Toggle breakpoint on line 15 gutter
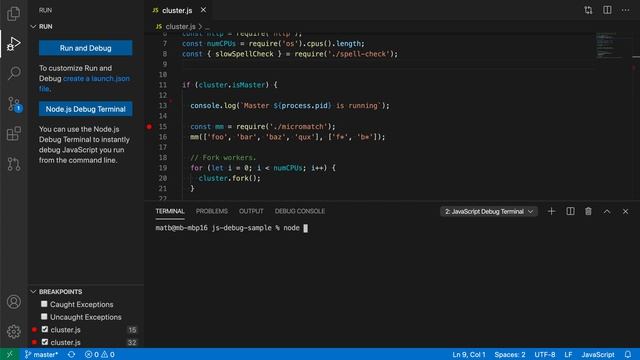The height and width of the screenshot is (360, 640). tap(149, 127)
